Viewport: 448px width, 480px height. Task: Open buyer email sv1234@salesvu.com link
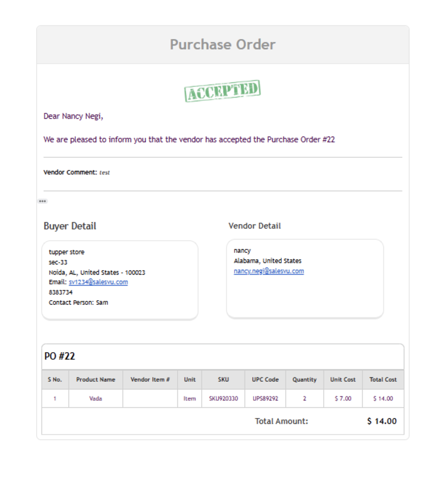pyautogui.click(x=98, y=282)
